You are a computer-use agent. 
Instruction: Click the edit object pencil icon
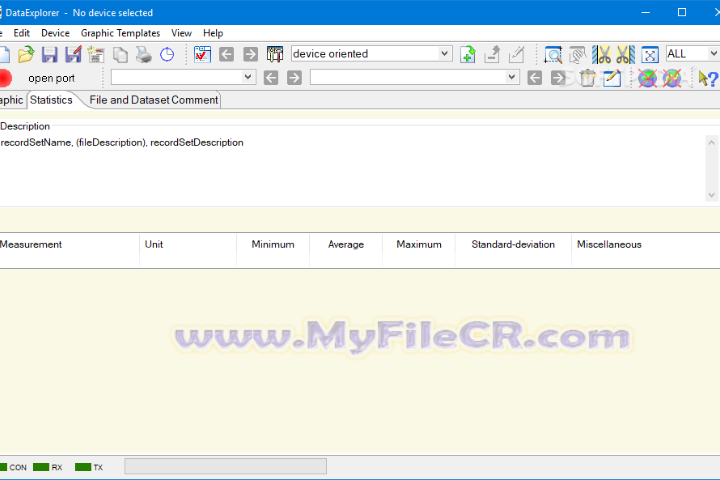click(516, 54)
